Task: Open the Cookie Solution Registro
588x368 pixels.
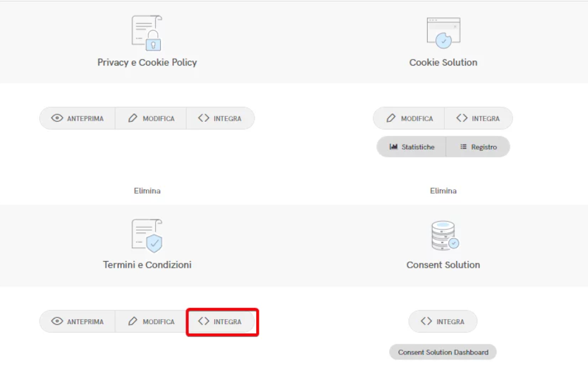Action: tap(478, 147)
